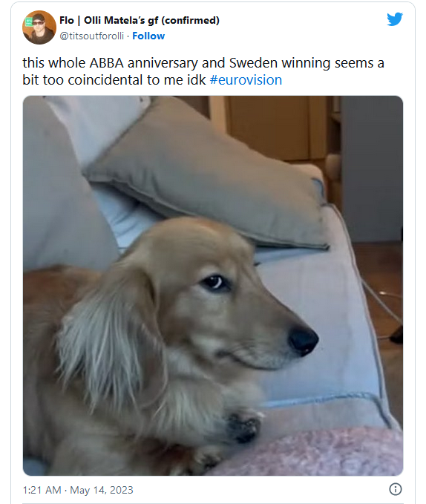Open the Twitter Ads info icon

pos(395,489)
